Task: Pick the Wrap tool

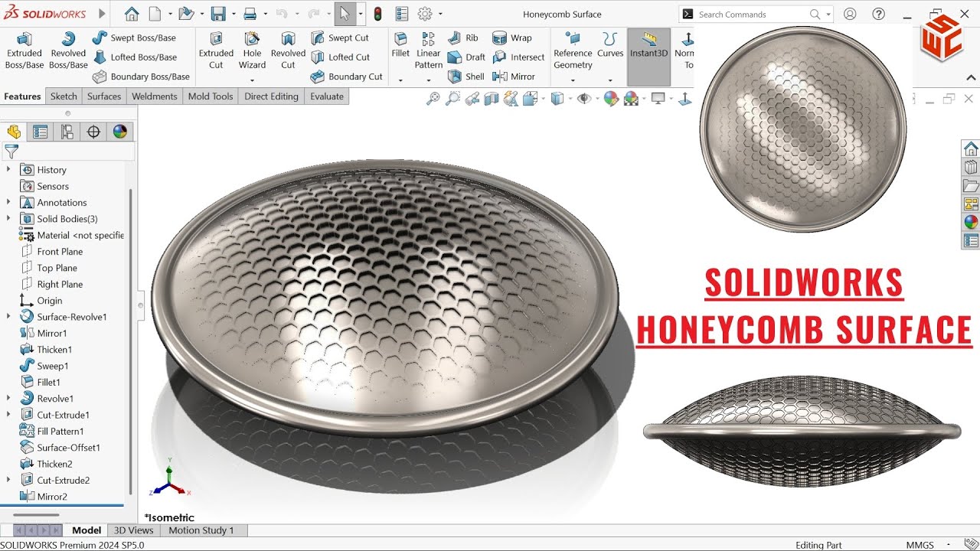Action: 511,37
